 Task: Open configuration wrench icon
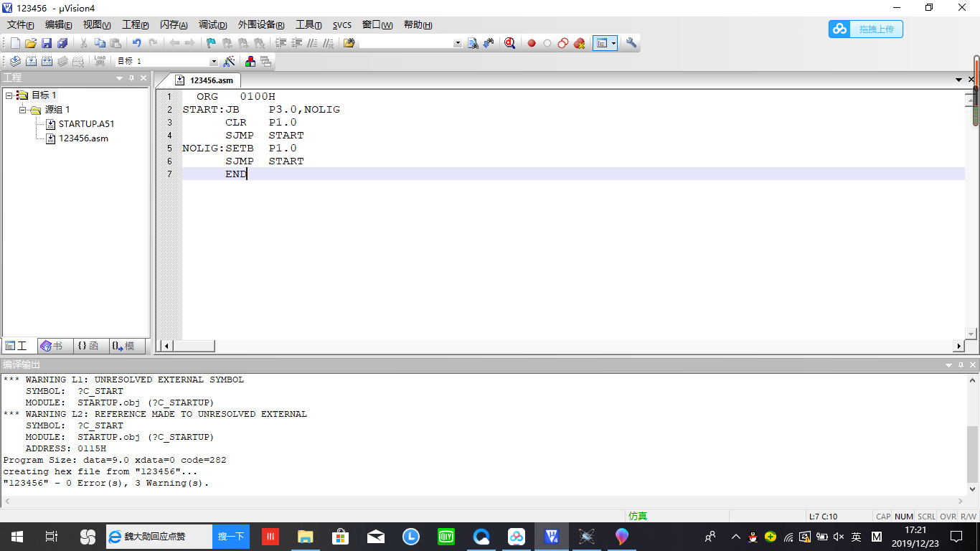tap(631, 43)
